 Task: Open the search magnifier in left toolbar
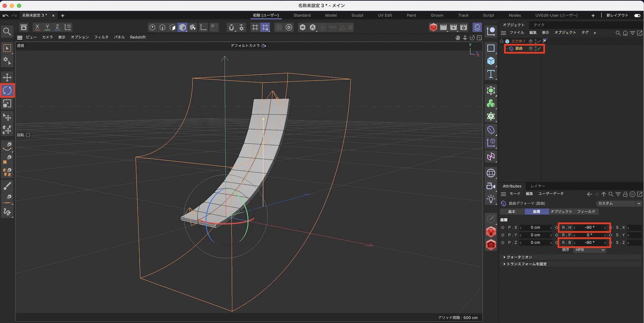[x=7, y=32]
